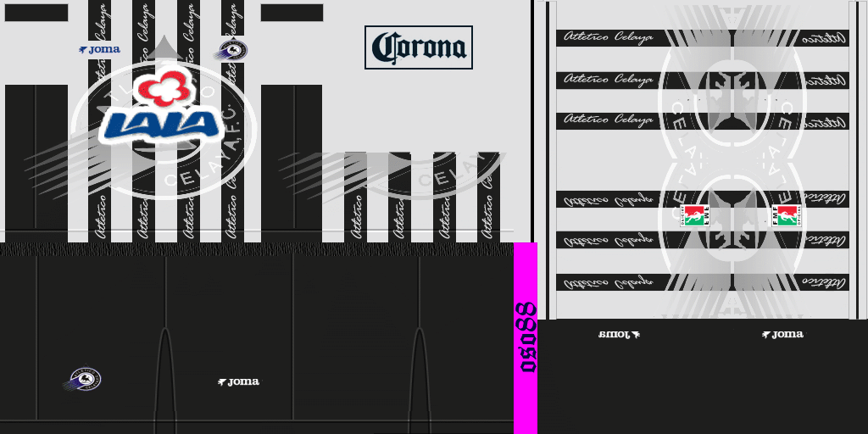
Task: Select the upright white Joma logo at lower right
Action: pos(782,334)
